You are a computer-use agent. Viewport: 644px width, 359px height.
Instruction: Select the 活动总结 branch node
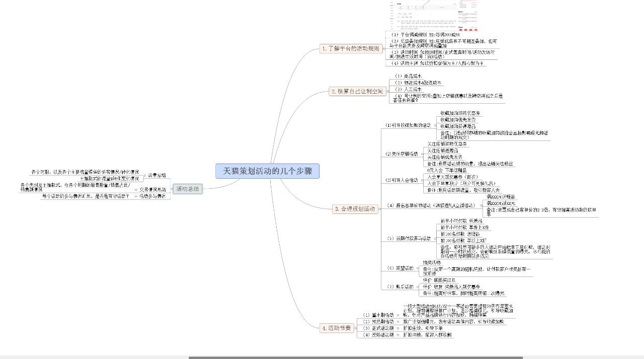(x=187, y=189)
